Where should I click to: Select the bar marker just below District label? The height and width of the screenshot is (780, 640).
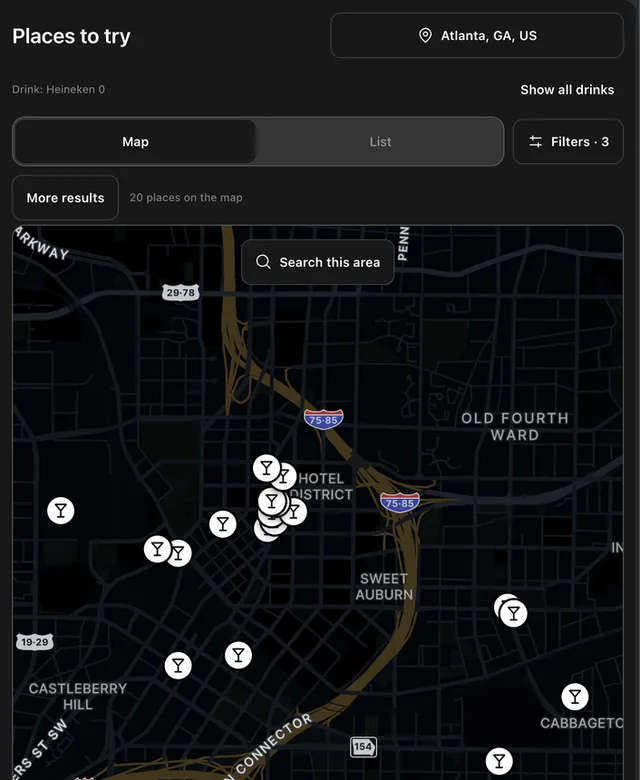pos(295,512)
